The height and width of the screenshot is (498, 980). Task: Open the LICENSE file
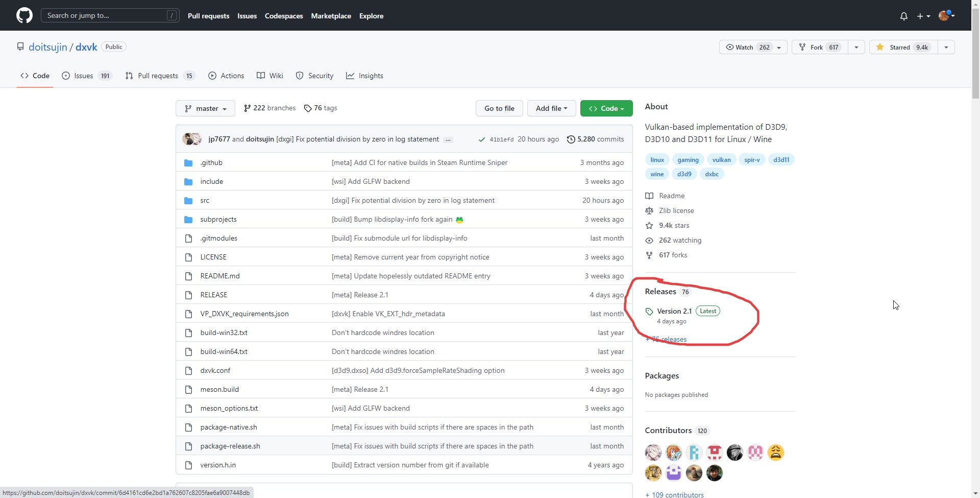click(213, 257)
